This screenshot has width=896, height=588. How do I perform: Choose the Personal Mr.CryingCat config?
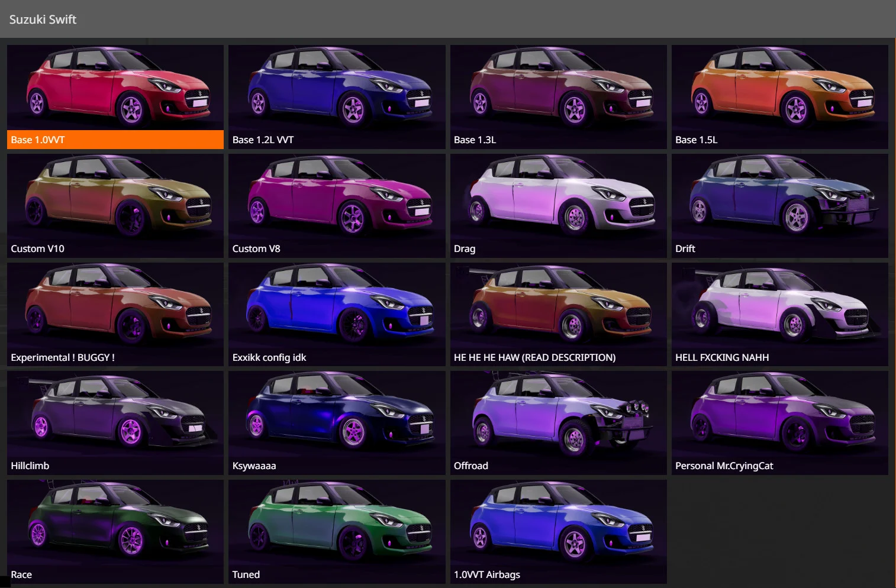pos(779,415)
